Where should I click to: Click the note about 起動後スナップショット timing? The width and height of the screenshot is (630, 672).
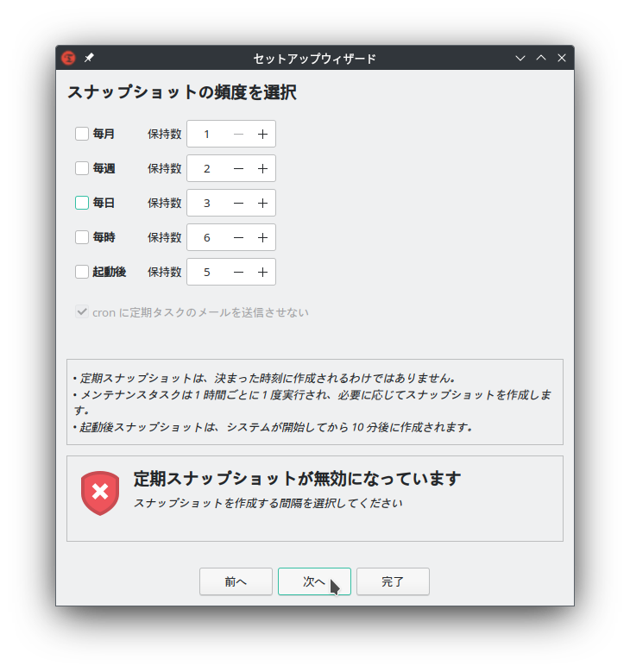pyautogui.click(x=273, y=427)
